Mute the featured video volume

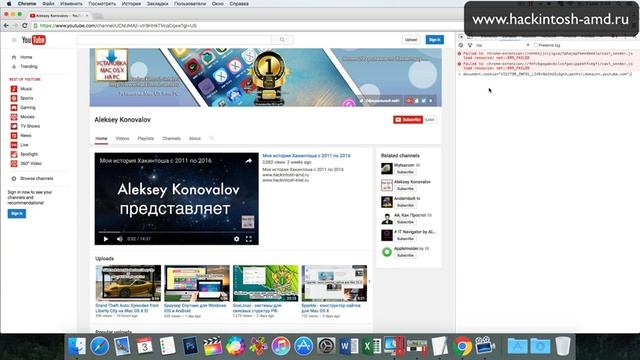tap(120, 239)
